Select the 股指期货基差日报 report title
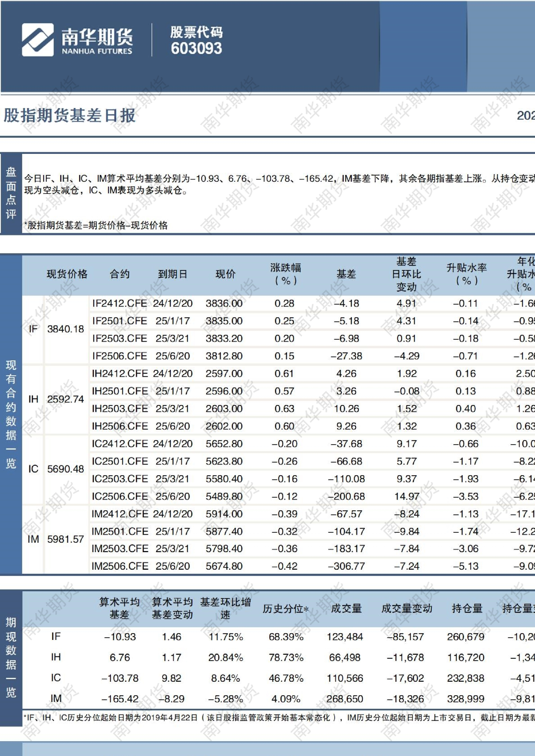 [x=69, y=116]
